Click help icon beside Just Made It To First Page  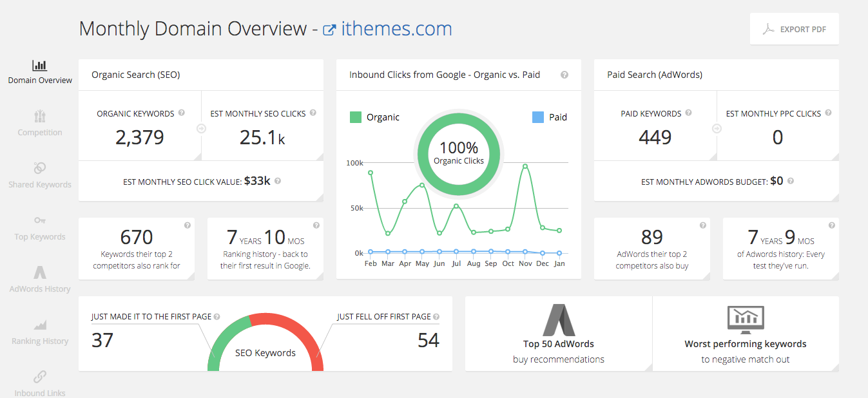click(217, 317)
